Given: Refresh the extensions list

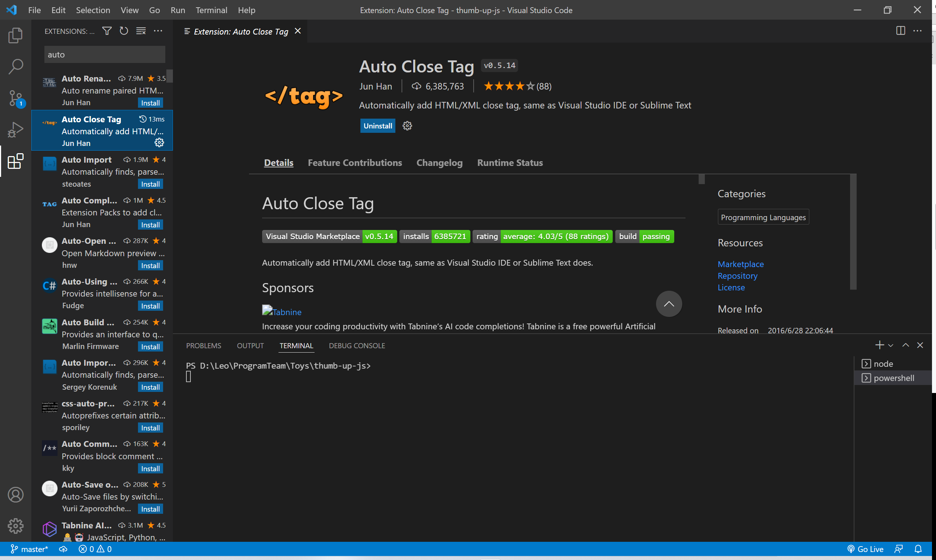Looking at the screenshot, I should [124, 31].
